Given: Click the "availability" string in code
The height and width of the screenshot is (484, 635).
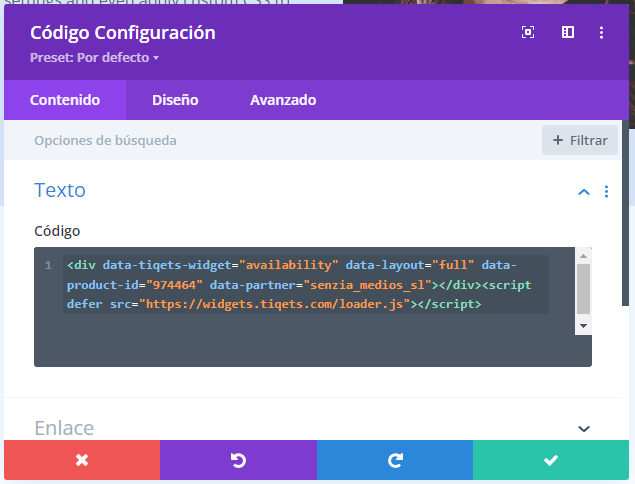Looking at the screenshot, I should [x=288, y=265].
